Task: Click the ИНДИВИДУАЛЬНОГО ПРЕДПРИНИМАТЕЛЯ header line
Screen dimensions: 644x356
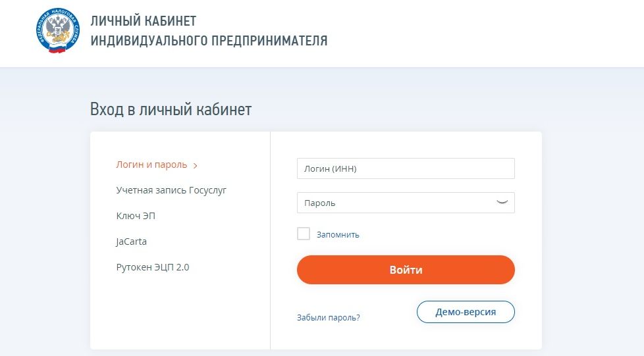Action: point(209,41)
